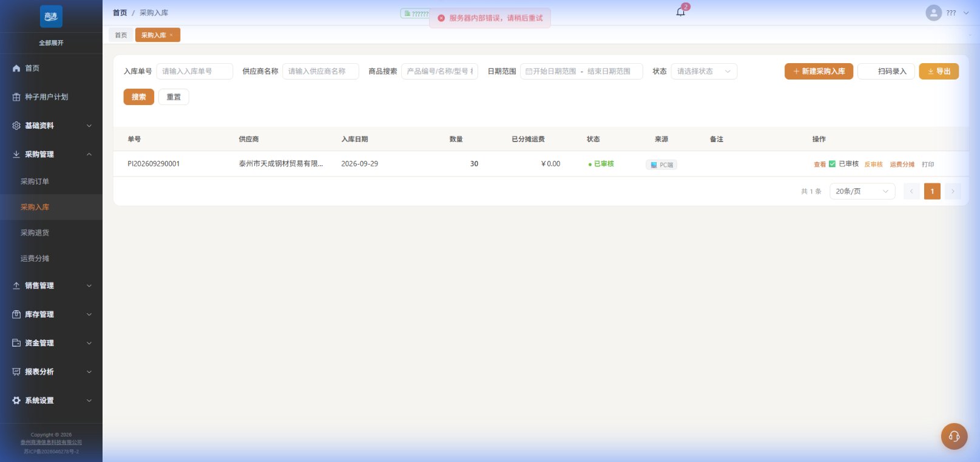Click the green badge icon in header
This screenshot has height=462, width=980.
click(408, 13)
